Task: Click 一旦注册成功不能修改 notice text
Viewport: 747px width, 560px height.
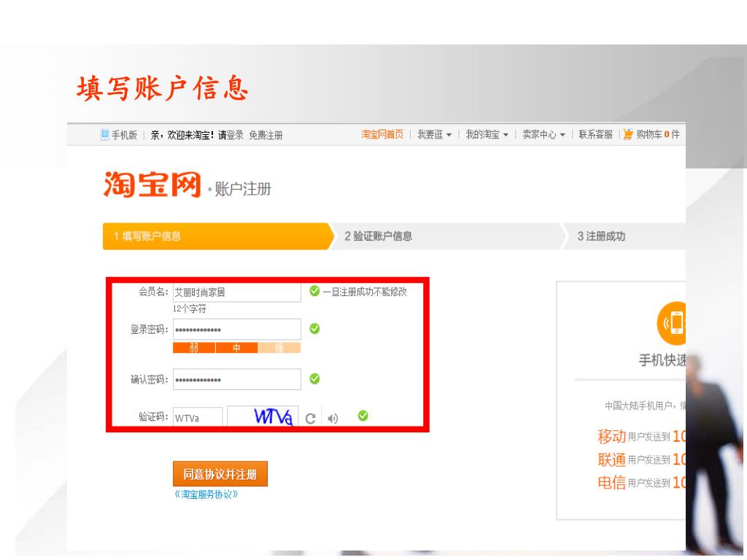Action: pos(365,292)
